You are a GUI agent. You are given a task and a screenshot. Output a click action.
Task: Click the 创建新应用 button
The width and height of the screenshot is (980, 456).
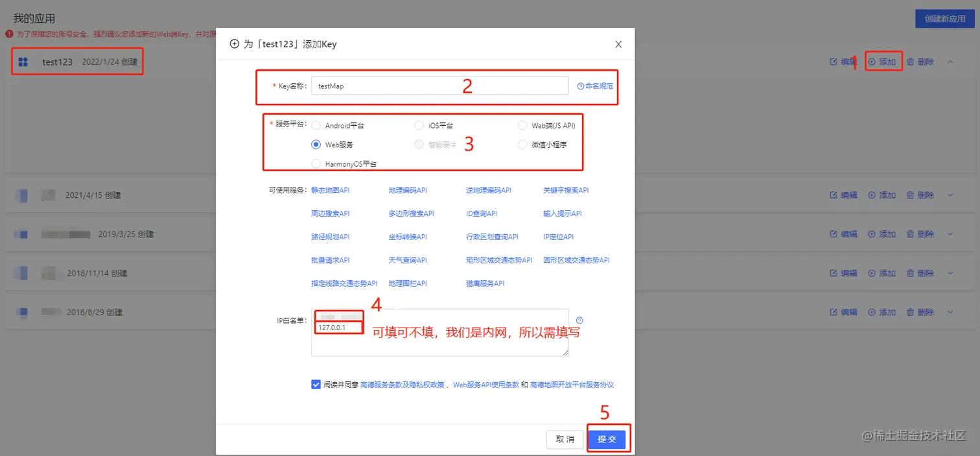click(x=944, y=19)
